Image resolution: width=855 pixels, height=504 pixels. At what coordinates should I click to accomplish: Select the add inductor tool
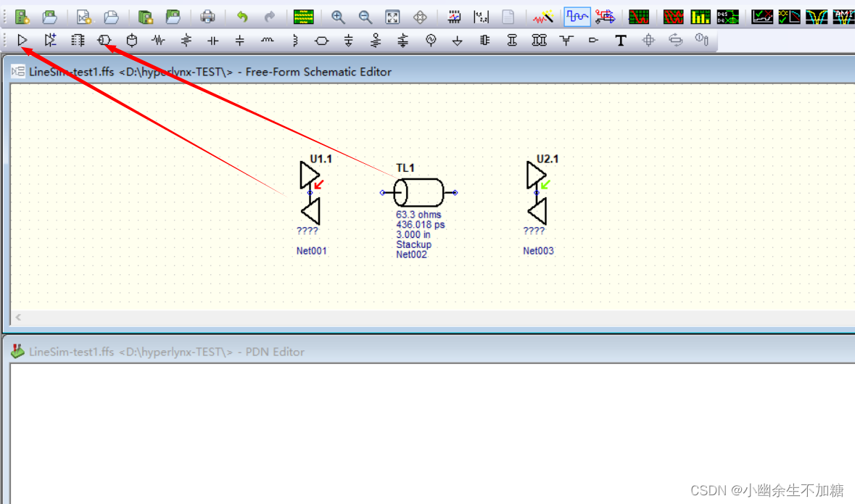(x=267, y=40)
